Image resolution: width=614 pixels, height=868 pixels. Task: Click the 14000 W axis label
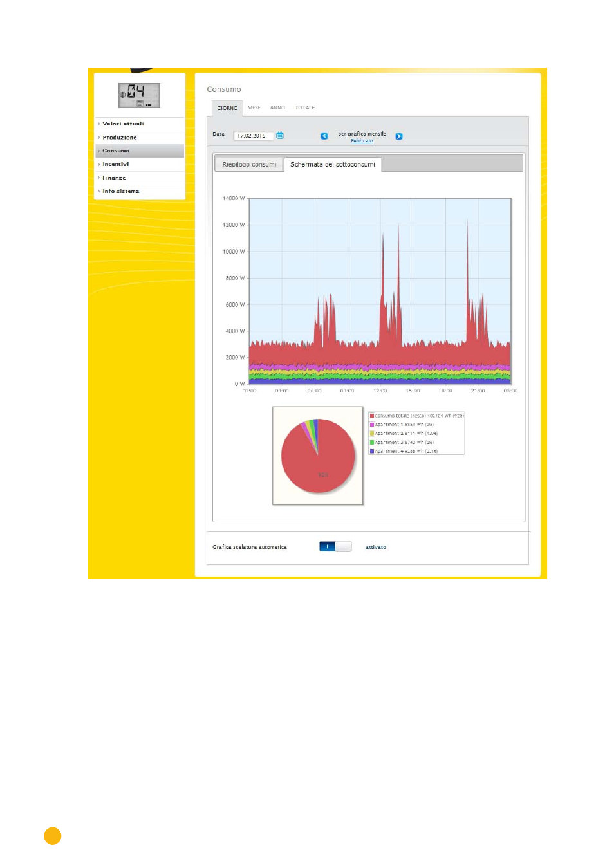coord(234,198)
